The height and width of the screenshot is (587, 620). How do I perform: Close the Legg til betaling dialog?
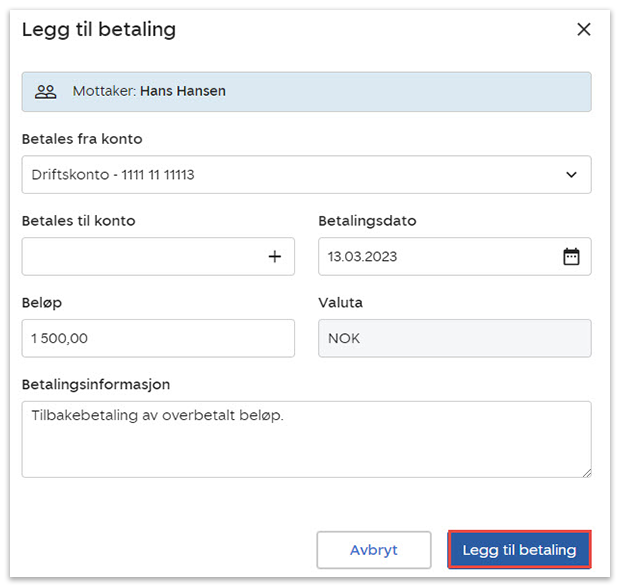584,30
